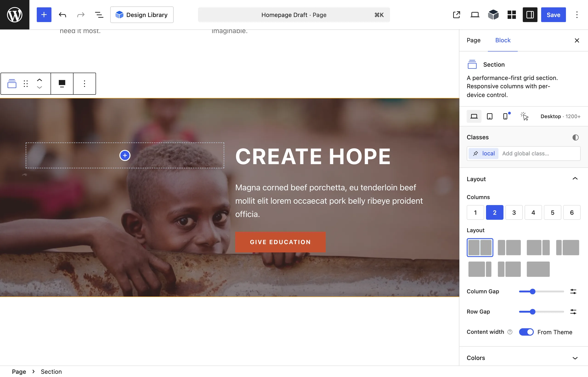Viewport: 588px width, 377px height.
Task: Click the blue block inserter plus button
Action: coord(44,15)
